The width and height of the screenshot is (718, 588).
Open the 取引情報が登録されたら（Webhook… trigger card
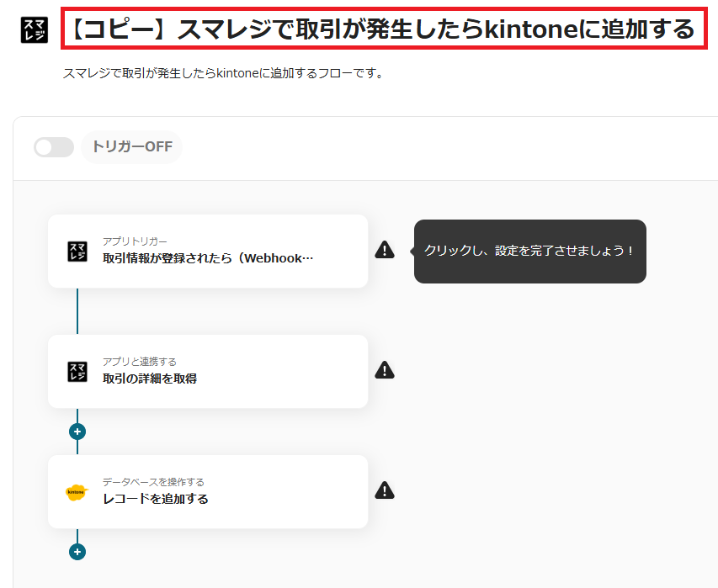tap(208, 252)
